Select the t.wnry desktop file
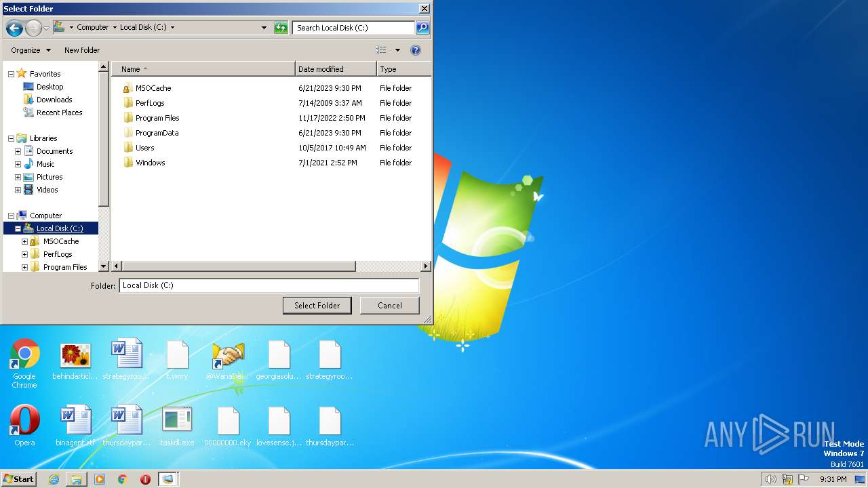 pos(177,361)
